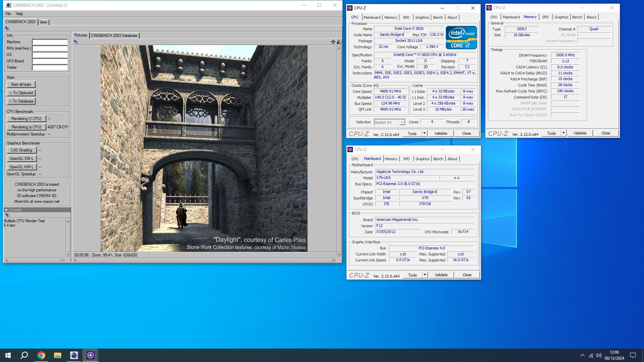Viewport: 644px width, 362px height.
Task: Click the CPU-Z icon in the Mainboard window title
Action: click(350, 149)
